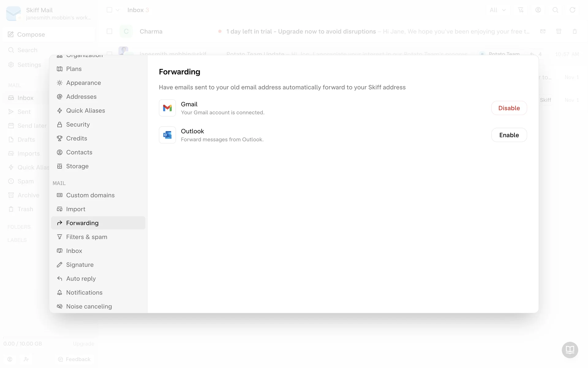Viewport: 588px width, 368px height.
Task: Click the Compose button
Action: coord(31,35)
